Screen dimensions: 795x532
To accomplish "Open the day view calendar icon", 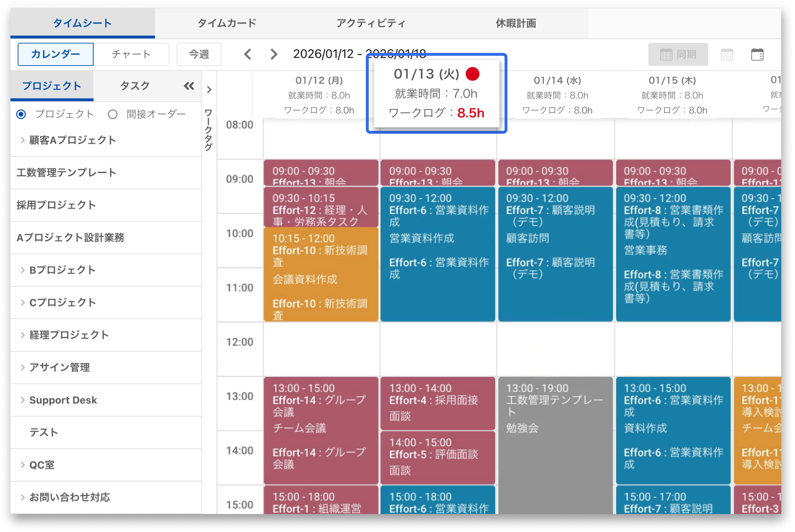I will click(x=757, y=55).
